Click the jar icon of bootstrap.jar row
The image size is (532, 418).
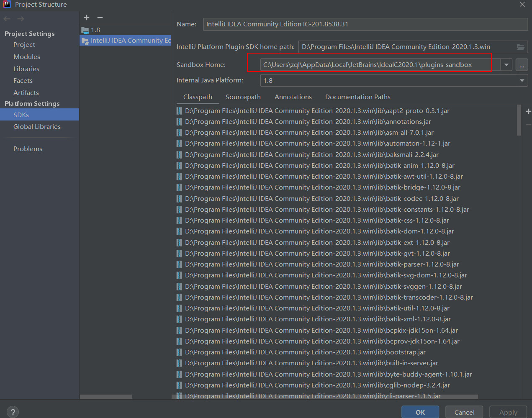coord(179,352)
